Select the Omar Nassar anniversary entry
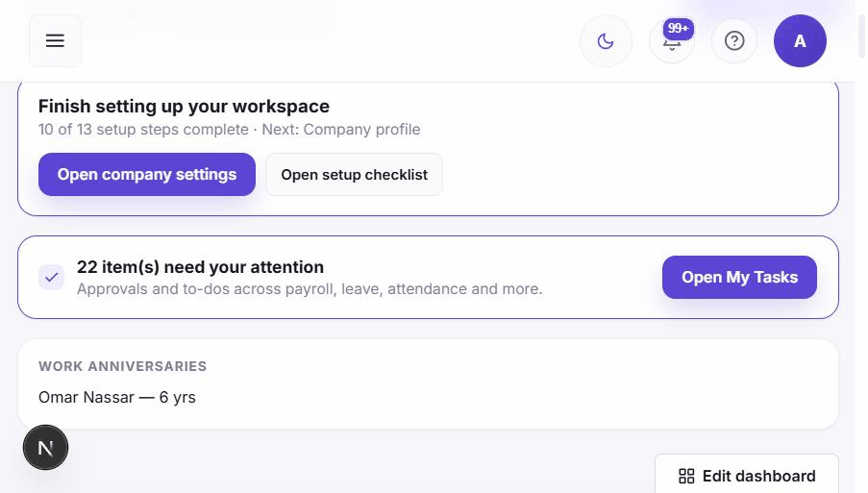This screenshot has width=868, height=493. click(117, 397)
